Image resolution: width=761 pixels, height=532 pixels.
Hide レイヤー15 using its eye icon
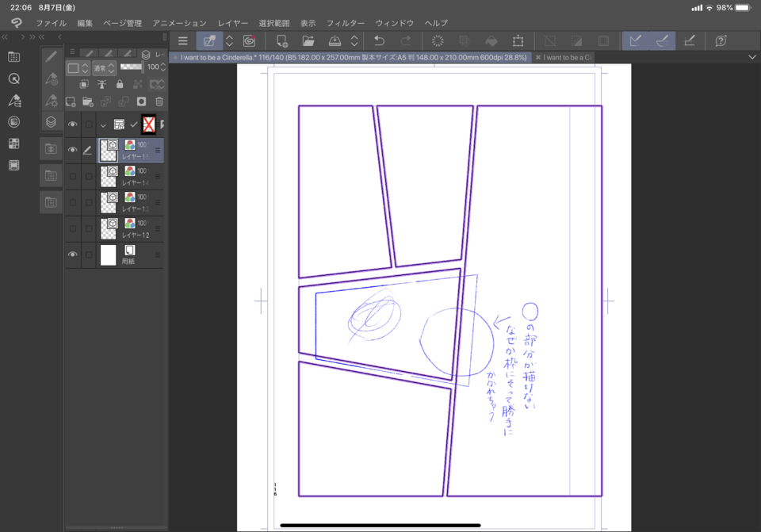point(73,150)
